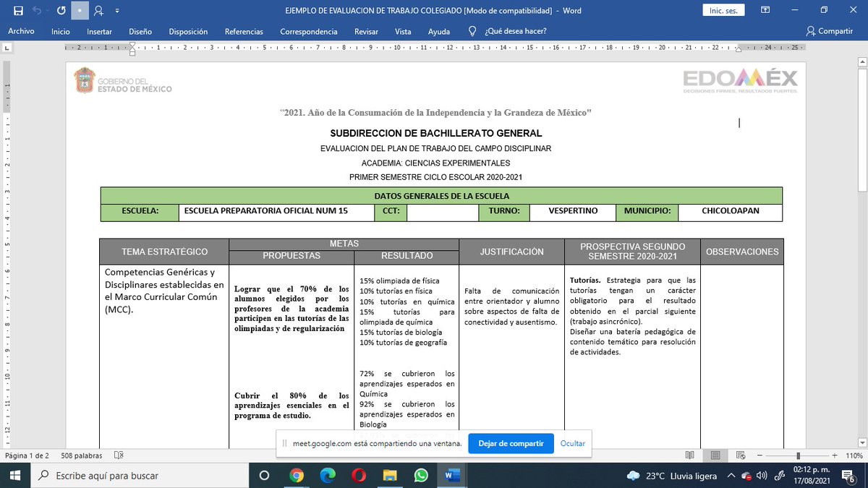Image resolution: width=868 pixels, height=488 pixels.
Task: Open the Revisar ribbon tab
Action: click(x=366, y=31)
